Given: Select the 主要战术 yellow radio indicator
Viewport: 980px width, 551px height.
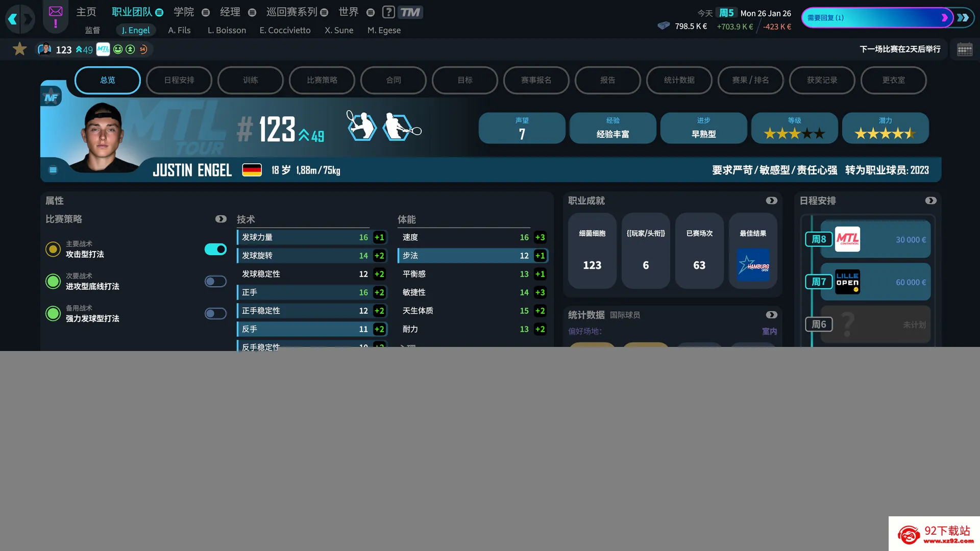Looking at the screenshot, I should click(x=53, y=249).
